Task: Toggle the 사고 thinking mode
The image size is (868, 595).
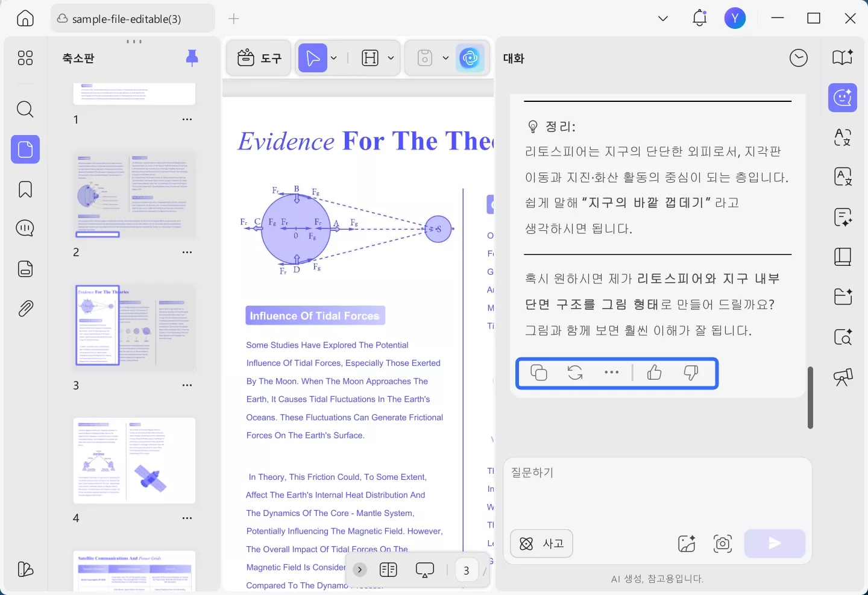Action: tap(541, 544)
